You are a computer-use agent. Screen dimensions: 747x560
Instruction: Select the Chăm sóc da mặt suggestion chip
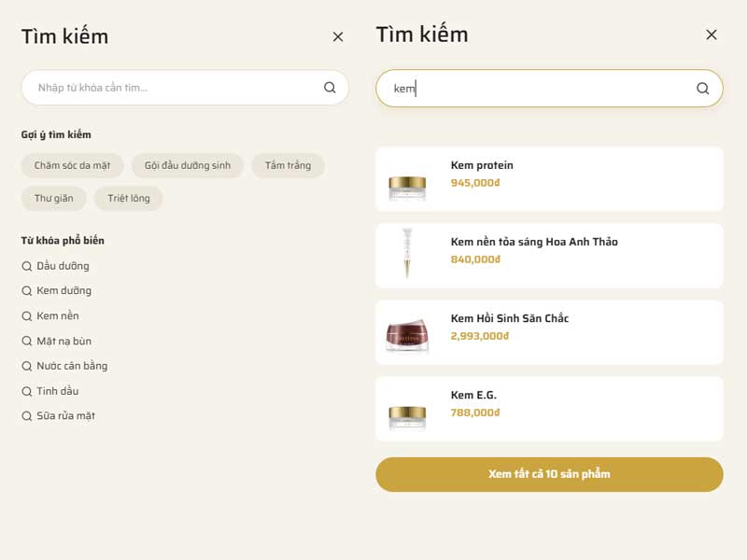[x=72, y=165]
